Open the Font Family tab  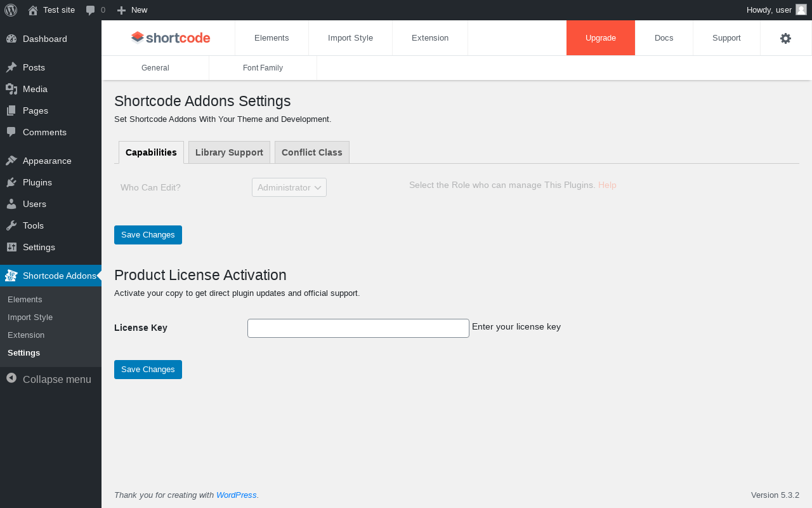tap(263, 68)
